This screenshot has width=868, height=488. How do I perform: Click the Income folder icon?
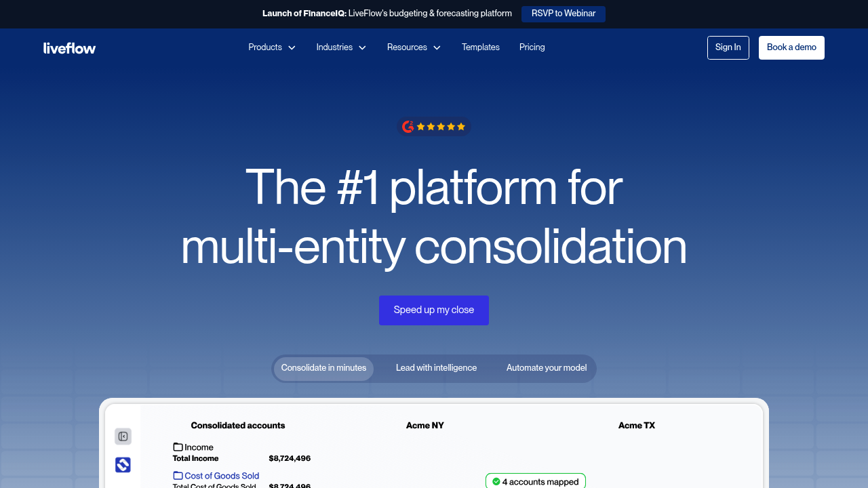178,447
